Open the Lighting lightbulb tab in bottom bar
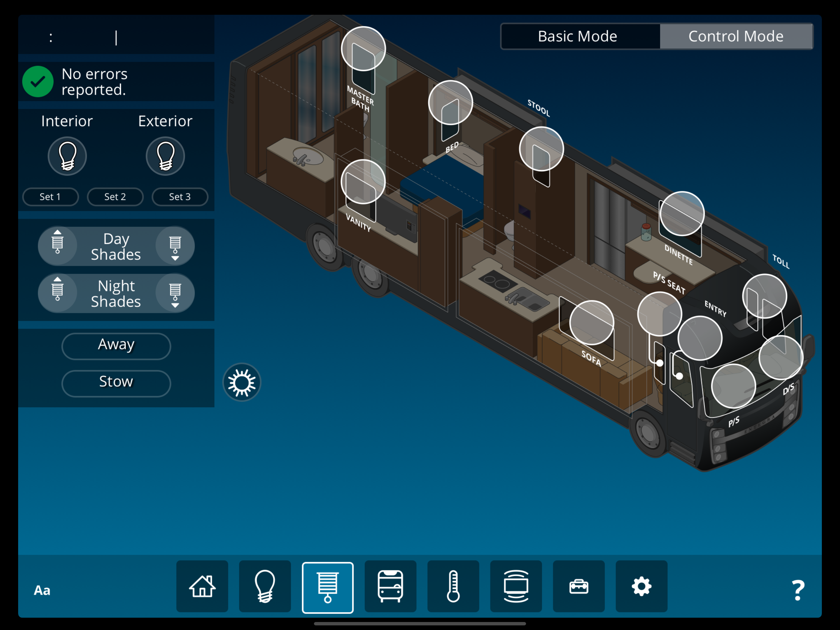 point(265,586)
